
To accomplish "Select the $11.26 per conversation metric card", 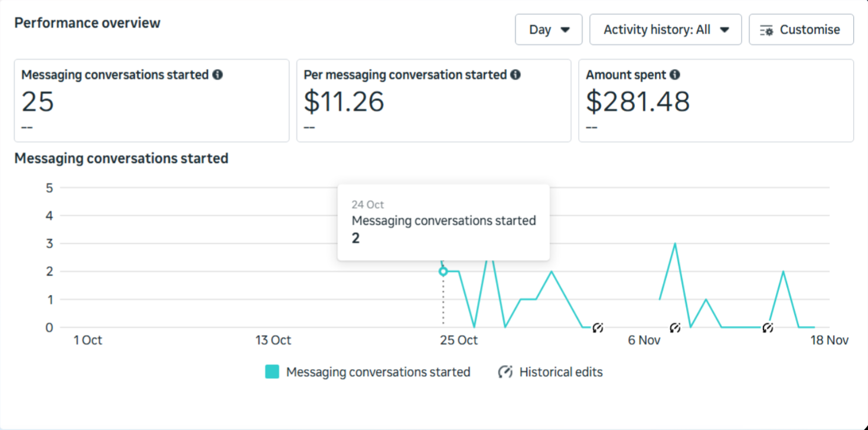I will [433, 100].
